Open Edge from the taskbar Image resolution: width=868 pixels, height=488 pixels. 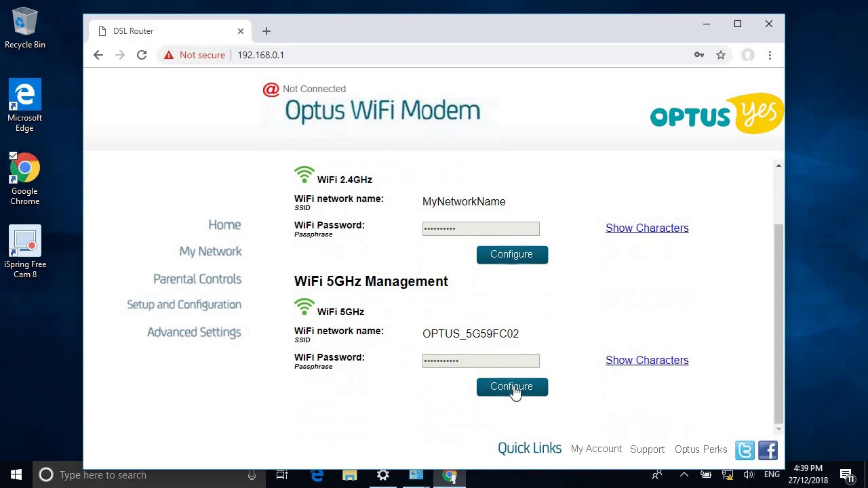pos(317,475)
